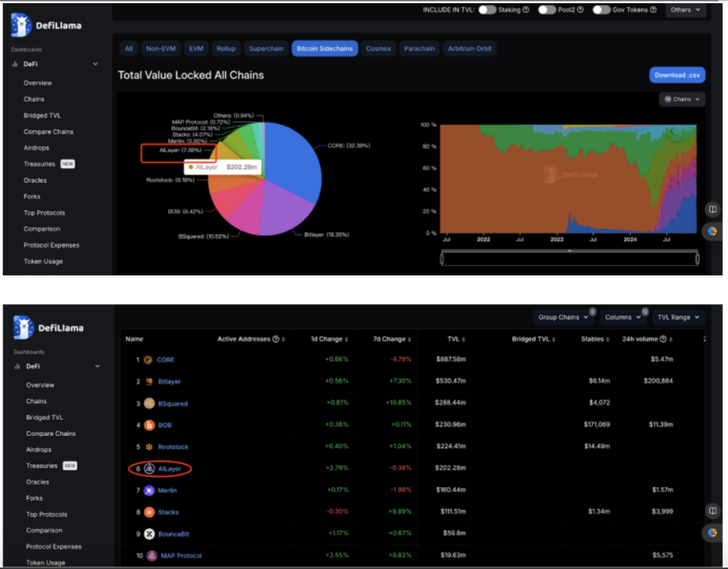Click the BounceBit chain icon in the table
Image resolution: width=728 pixels, height=569 pixels.
coord(149,534)
